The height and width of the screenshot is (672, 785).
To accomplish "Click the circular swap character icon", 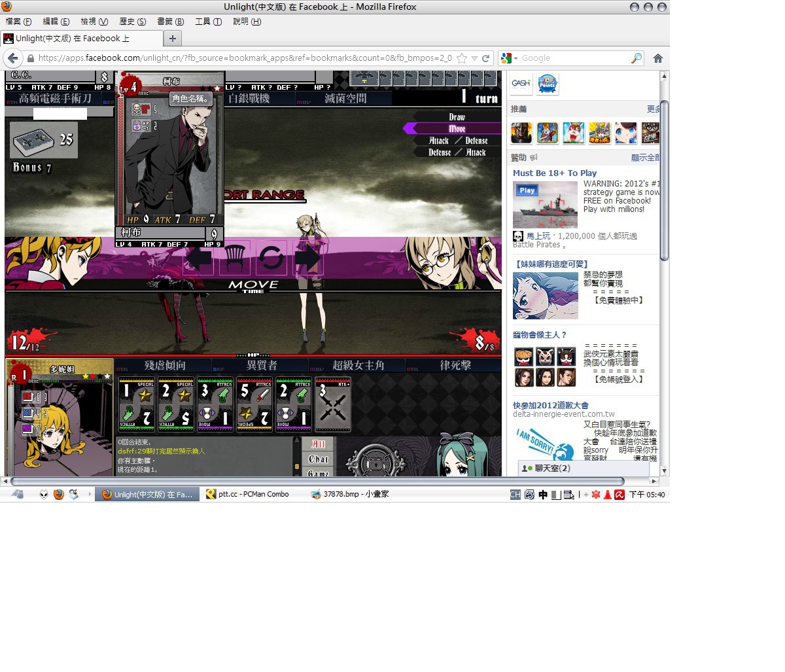I will click(271, 258).
